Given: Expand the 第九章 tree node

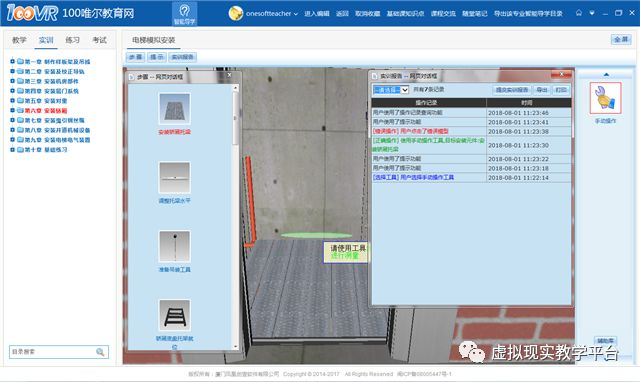Looking at the screenshot, I should click(12, 140).
